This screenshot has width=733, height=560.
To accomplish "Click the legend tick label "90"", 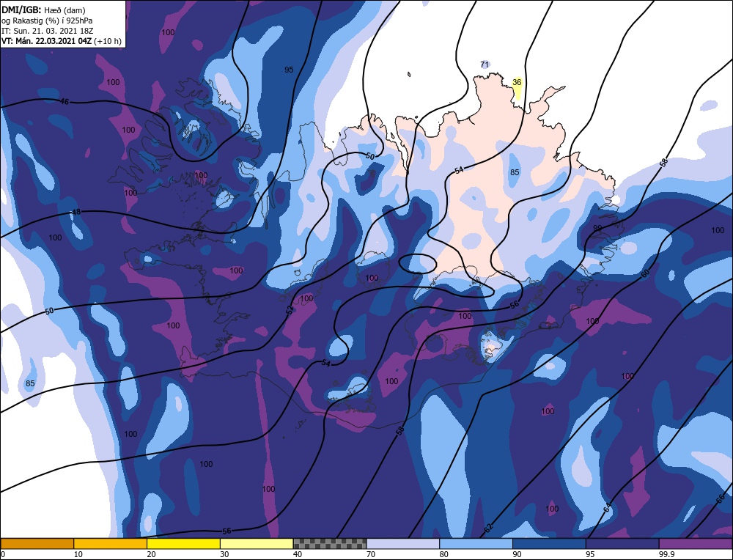I will point(517,554).
